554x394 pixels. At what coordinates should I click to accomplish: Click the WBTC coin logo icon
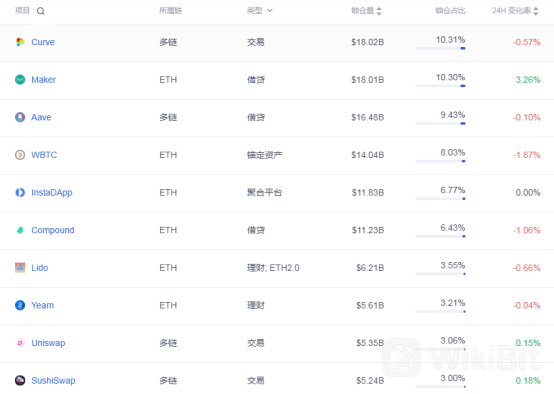(20, 155)
